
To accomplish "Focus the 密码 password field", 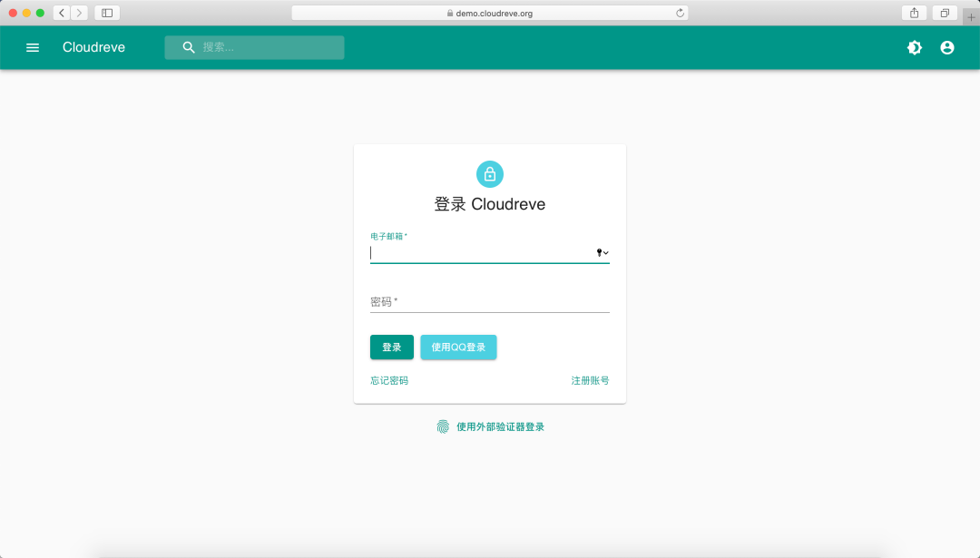I will point(489,302).
